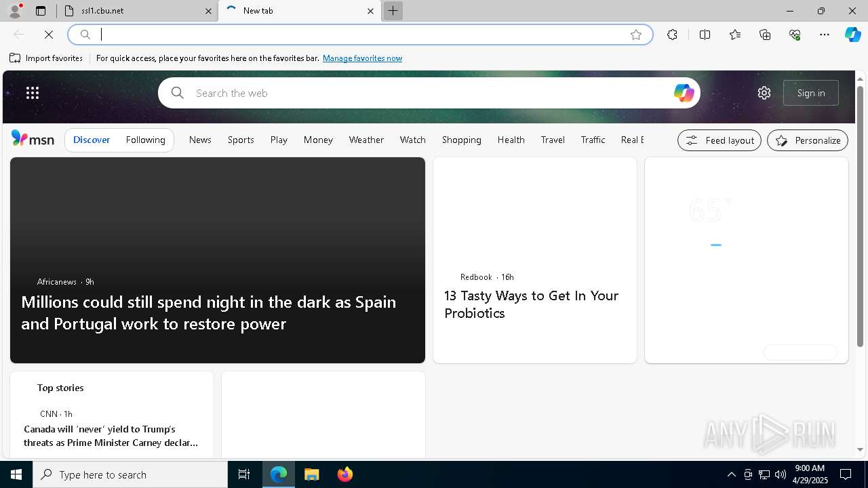
Task: Open the clock showing 9:00 AM
Action: click(x=811, y=474)
